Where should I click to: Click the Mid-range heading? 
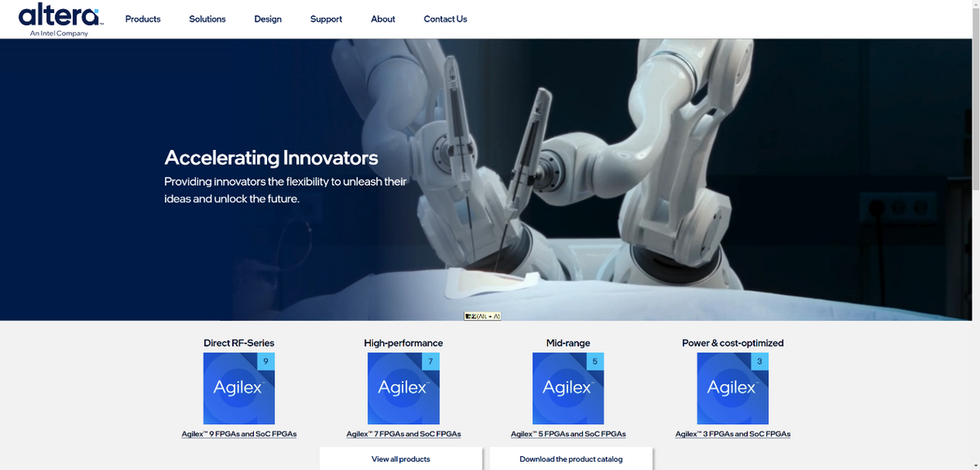tap(568, 343)
